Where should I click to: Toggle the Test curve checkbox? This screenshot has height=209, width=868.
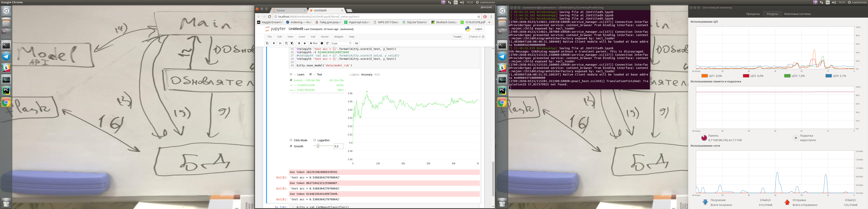click(310, 74)
